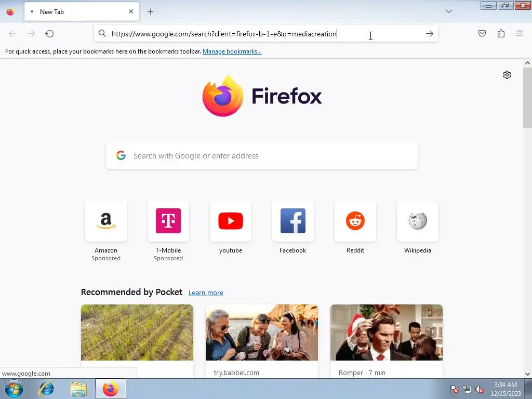Open a new tab with plus button
This screenshot has width=532, height=399.
(150, 12)
